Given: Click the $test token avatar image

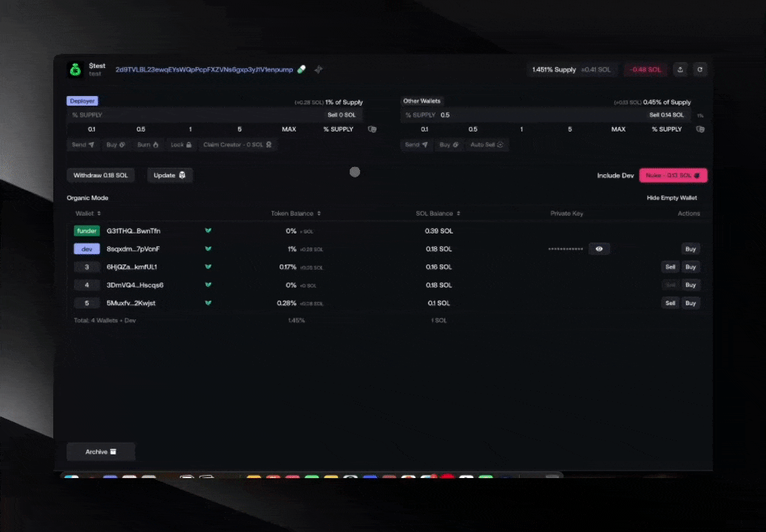Looking at the screenshot, I should click(75, 70).
